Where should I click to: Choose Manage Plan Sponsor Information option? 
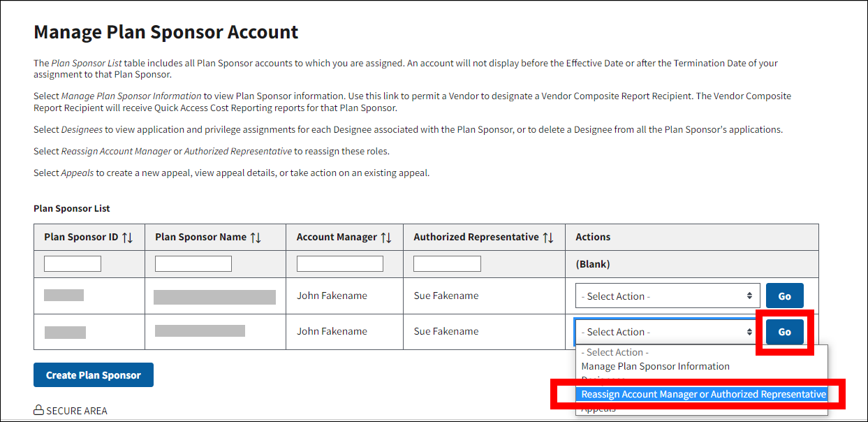[x=655, y=366]
